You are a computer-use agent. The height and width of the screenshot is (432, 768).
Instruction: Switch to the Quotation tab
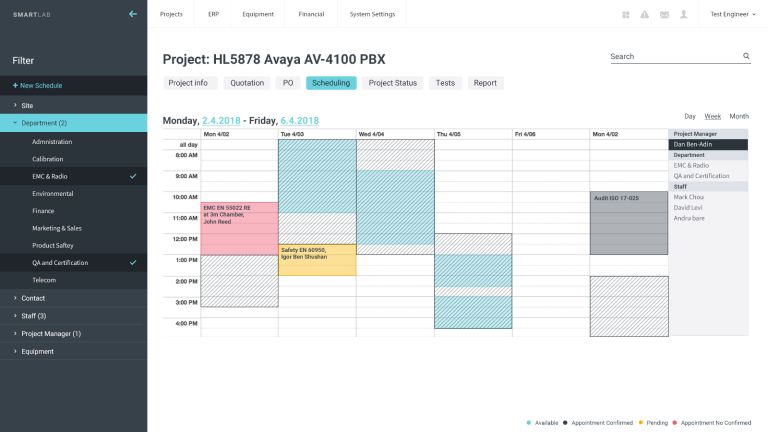coord(247,83)
